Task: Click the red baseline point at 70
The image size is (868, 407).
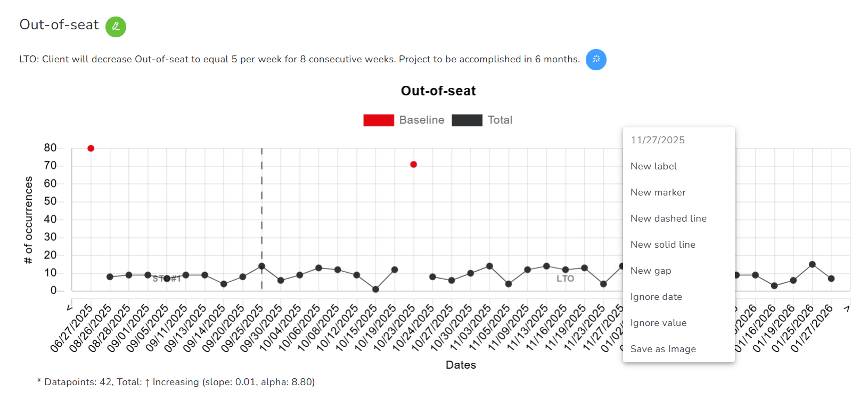Action: 414,165
